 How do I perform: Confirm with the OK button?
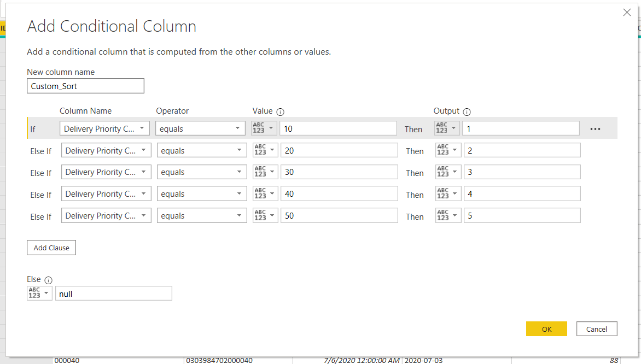pyautogui.click(x=546, y=329)
